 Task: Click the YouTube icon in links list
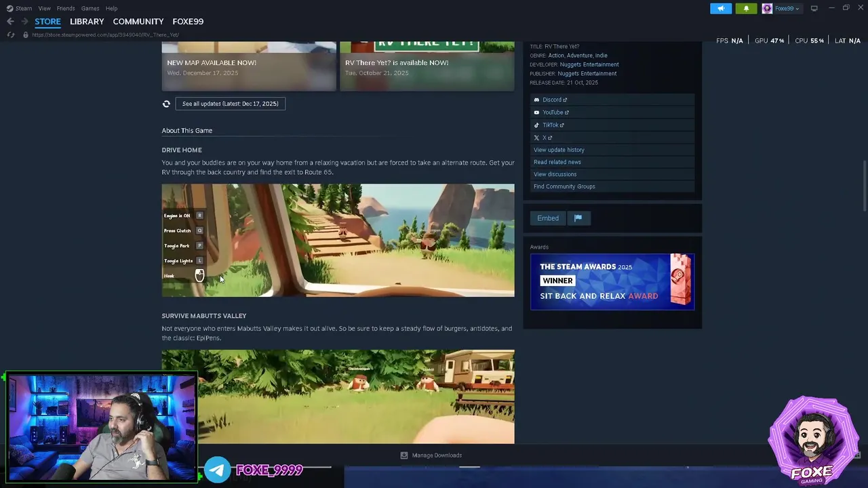536,113
